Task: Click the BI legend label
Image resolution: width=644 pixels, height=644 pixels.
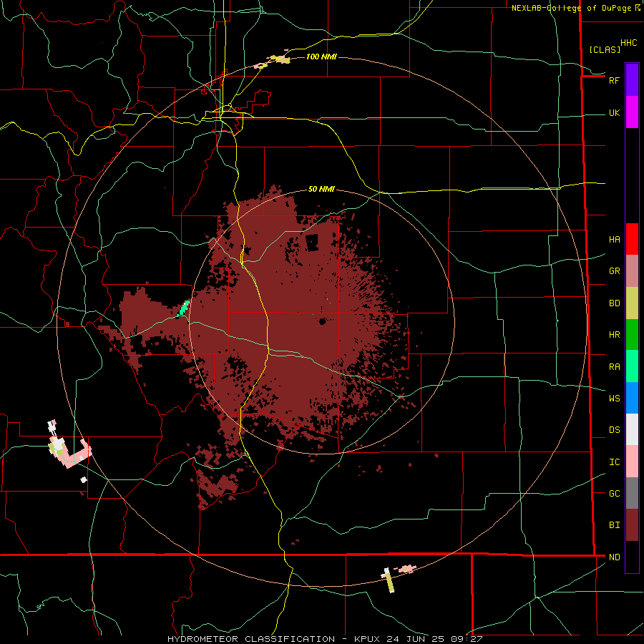Action: (x=614, y=525)
